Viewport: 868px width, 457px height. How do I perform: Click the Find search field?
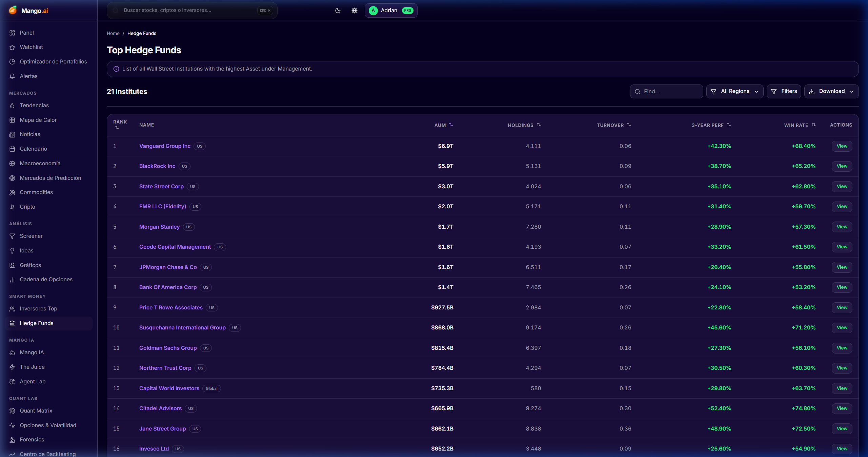666,92
